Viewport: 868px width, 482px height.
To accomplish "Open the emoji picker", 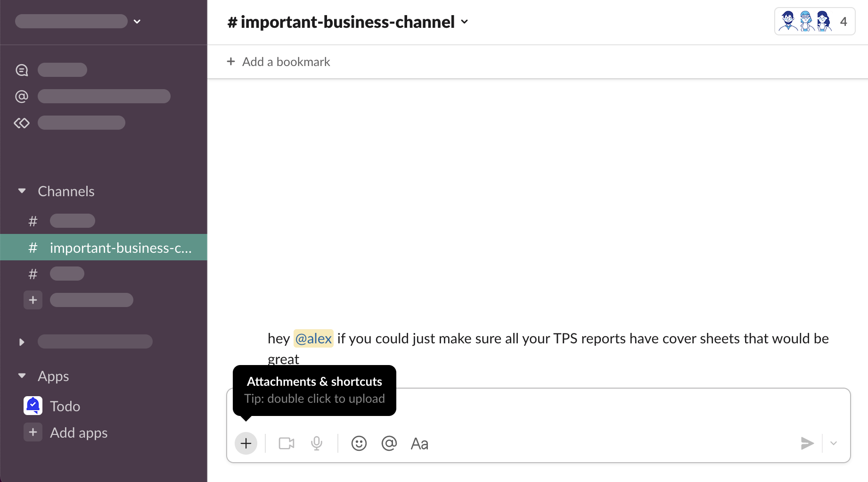I will click(x=359, y=443).
